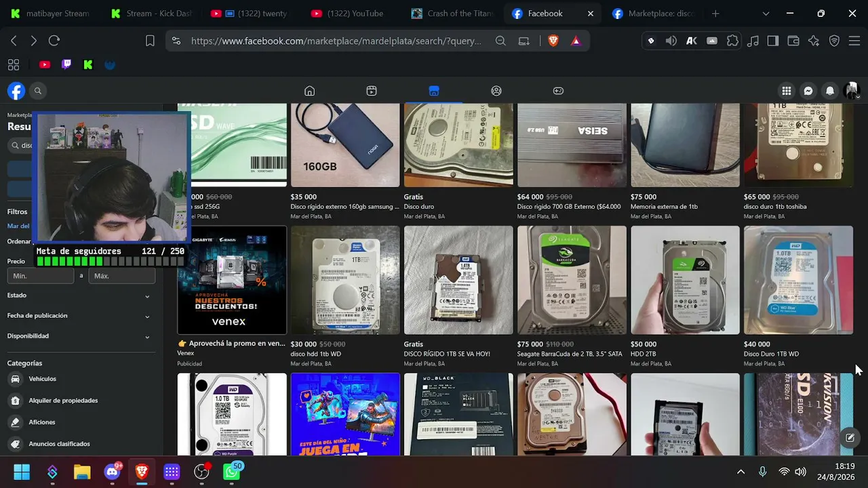Expand the Fecha de publicación filter
The height and width of the screenshot is (488, 868).
(x=79, y=316)
